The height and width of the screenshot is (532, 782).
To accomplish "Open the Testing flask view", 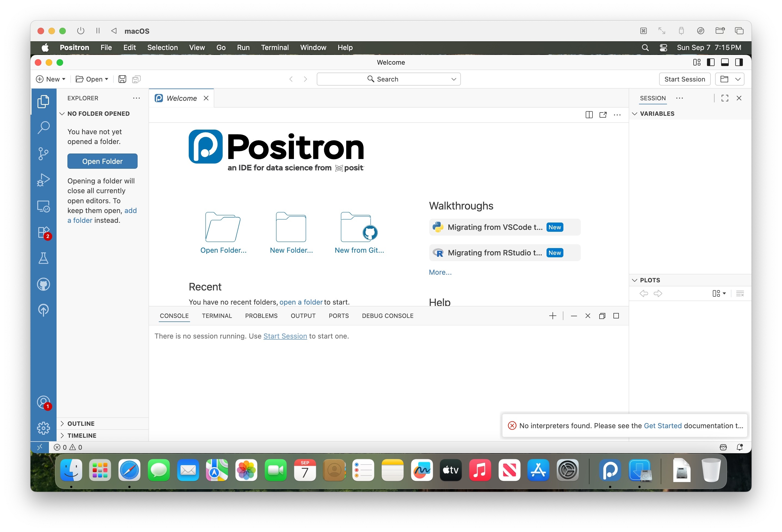I will coord(43,258).
